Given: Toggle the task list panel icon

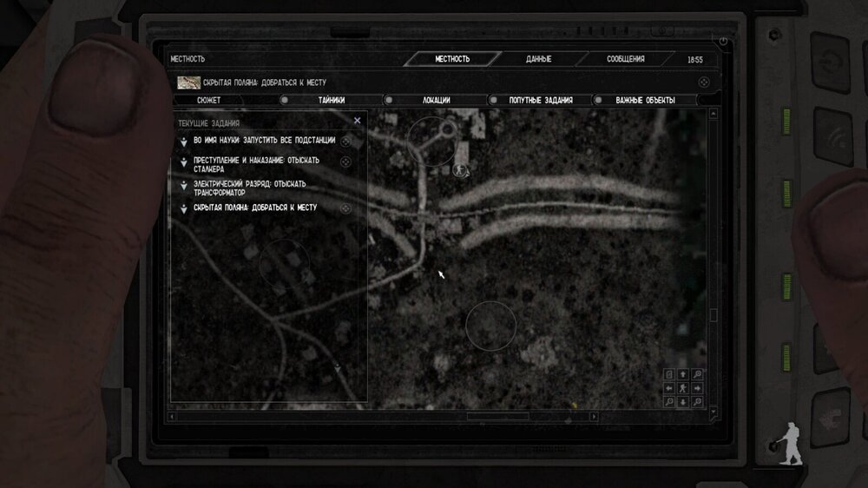Looking at the screenshot, I should 669,374.
